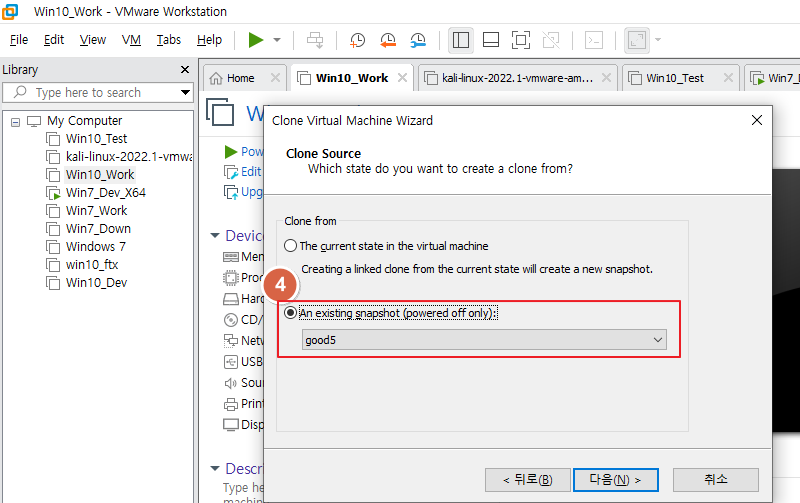Open the library search filter dropdown arrow
Image resolution: width=800 pixels, height=503 pixels.
185,92
